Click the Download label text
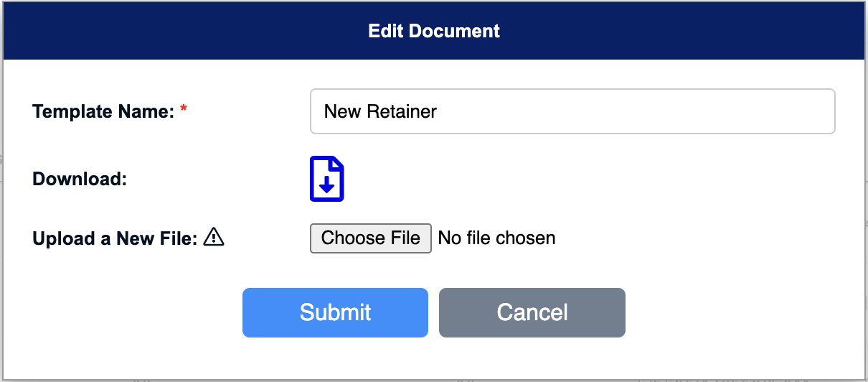Screen dimensions: 868x382 click(80, 179)
